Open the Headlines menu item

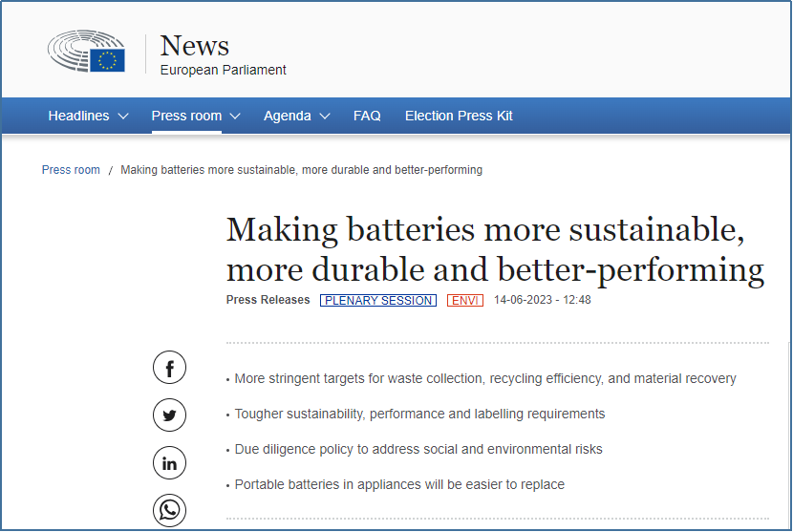click(78, 116)
